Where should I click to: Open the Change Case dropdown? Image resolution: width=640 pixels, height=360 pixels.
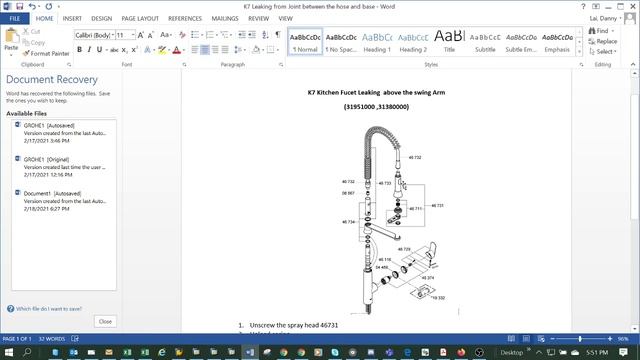point(166,35)
